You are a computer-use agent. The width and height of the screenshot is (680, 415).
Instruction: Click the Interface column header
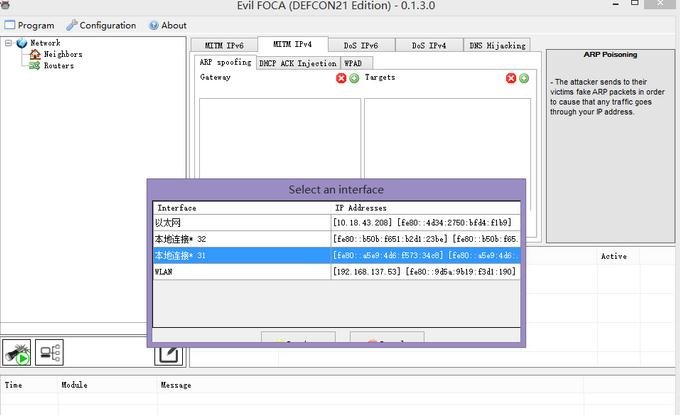[242, 208]
